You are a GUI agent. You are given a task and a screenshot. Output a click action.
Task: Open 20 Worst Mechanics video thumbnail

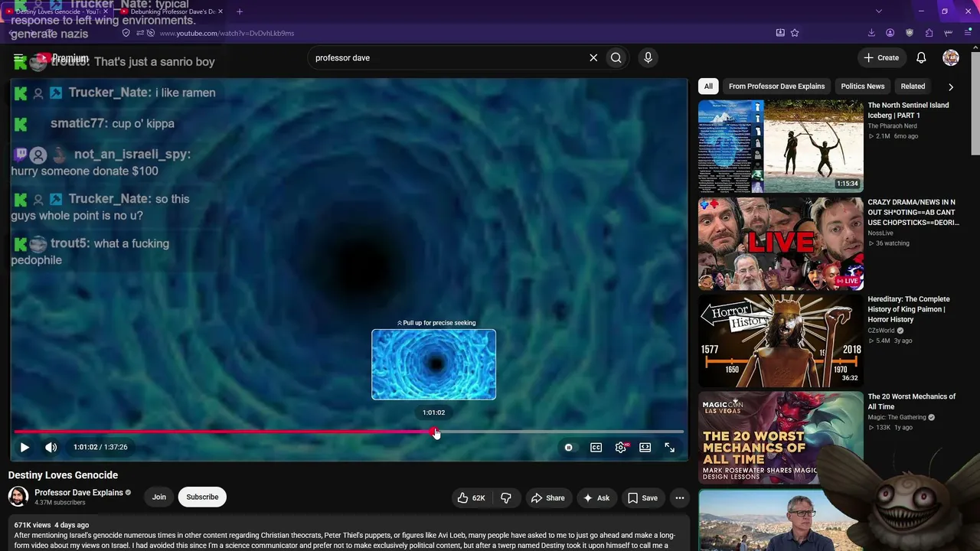click(781, 439)
